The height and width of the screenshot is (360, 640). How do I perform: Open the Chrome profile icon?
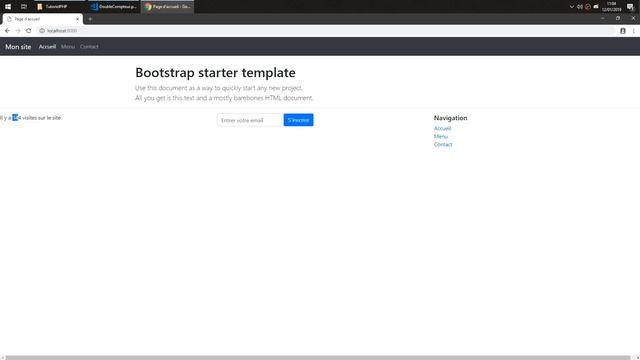tap(623, 31)
